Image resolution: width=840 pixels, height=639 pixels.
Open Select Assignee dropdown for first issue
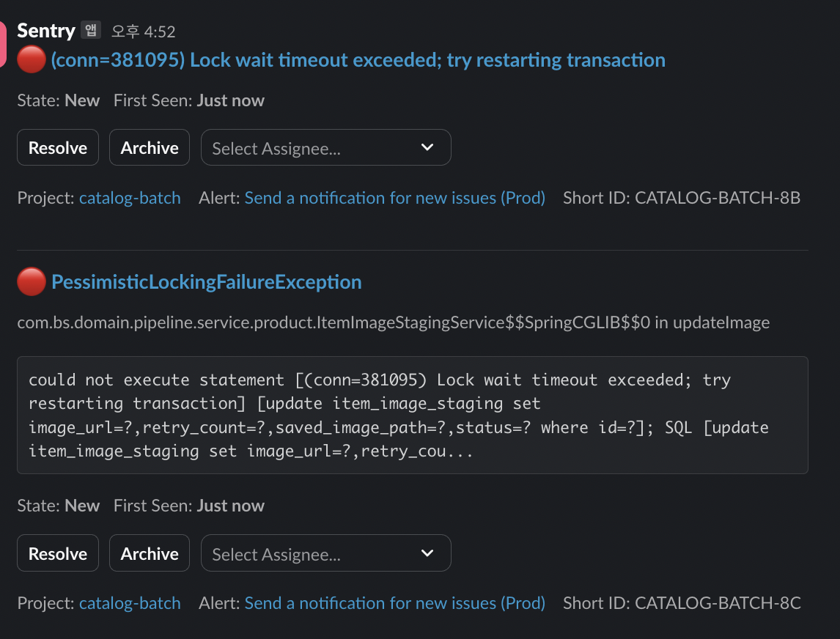tap(325, 147)
